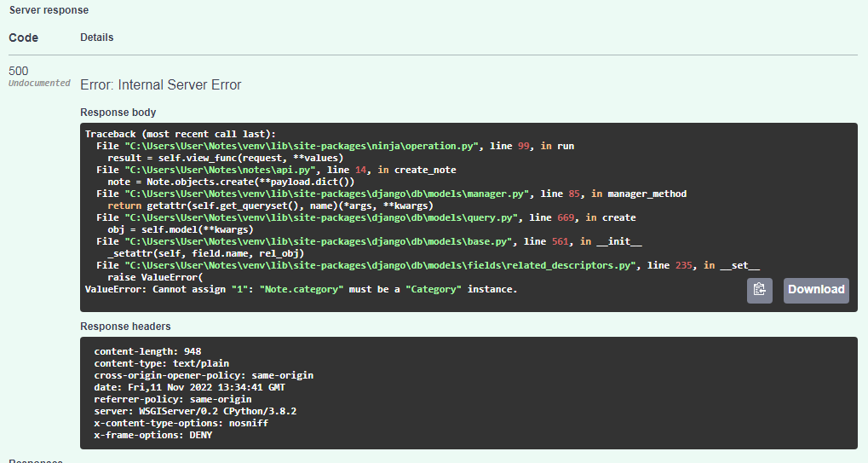Screen dimensions: 868x463
Task: Select the ValueError message line
Action: coord(302,289)
